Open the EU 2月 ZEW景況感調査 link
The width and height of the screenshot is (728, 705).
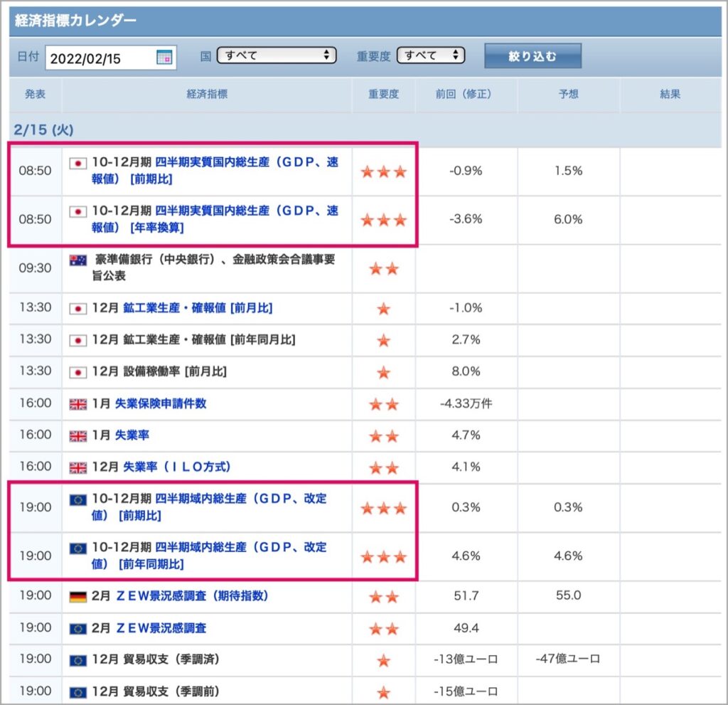tap(161, 628)
